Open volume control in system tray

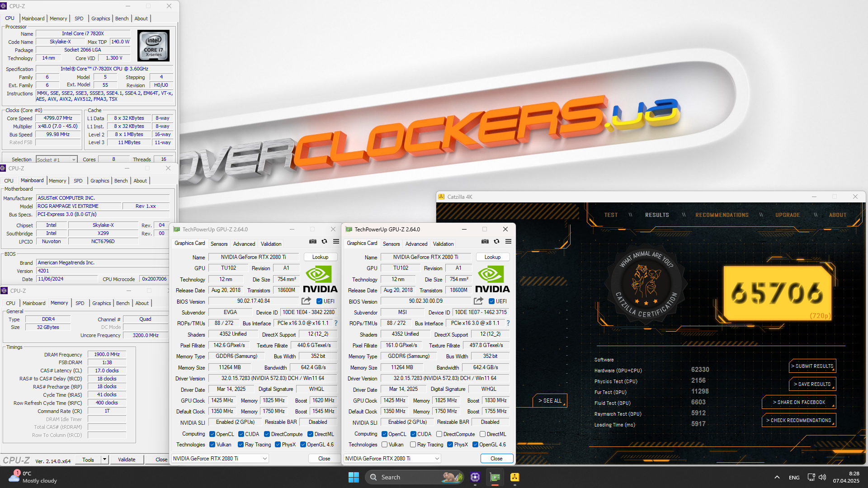[822, 477]
